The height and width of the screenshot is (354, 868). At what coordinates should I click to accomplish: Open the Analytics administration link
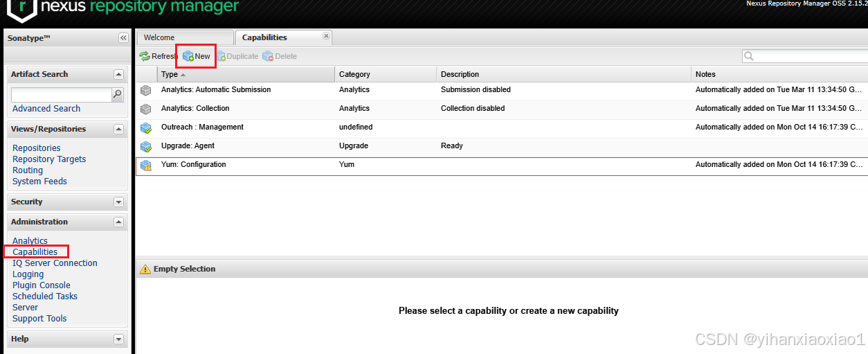(30, 241)
